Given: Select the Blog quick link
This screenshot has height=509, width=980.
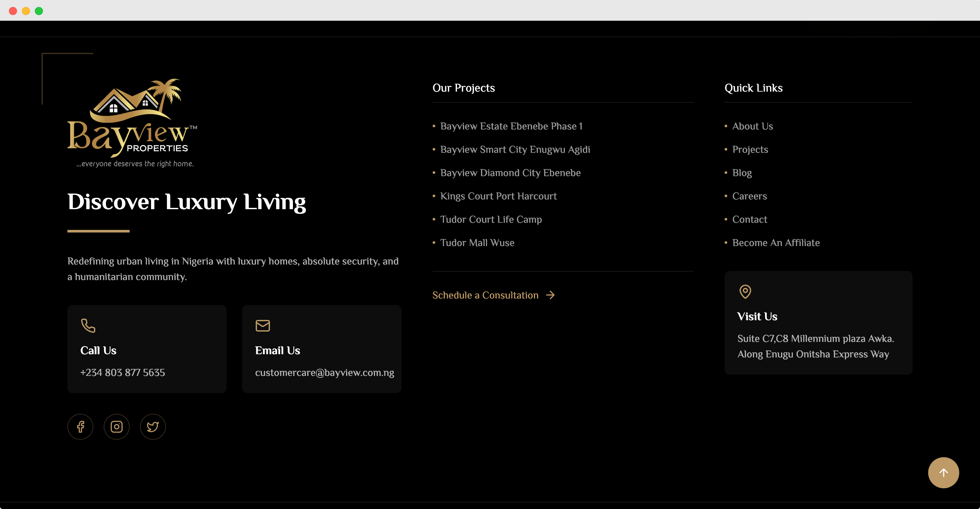Looking at the screenshot, I should [742, 173].
